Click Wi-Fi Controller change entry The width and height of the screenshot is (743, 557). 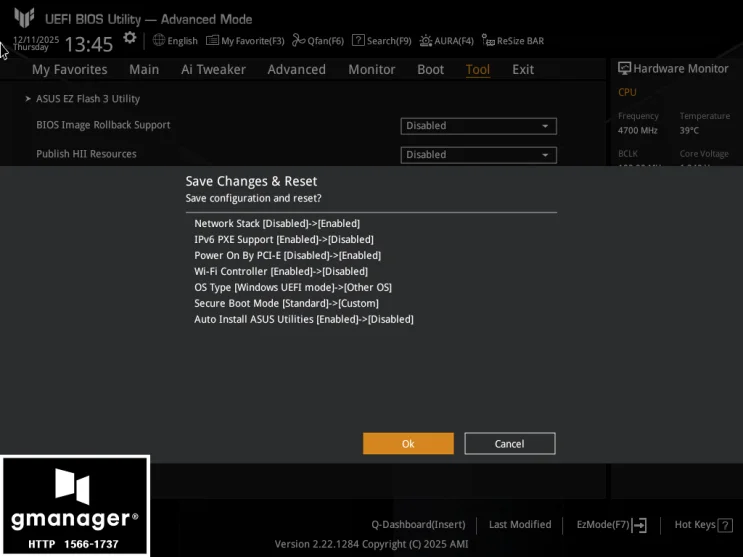[x=281, y=272]
